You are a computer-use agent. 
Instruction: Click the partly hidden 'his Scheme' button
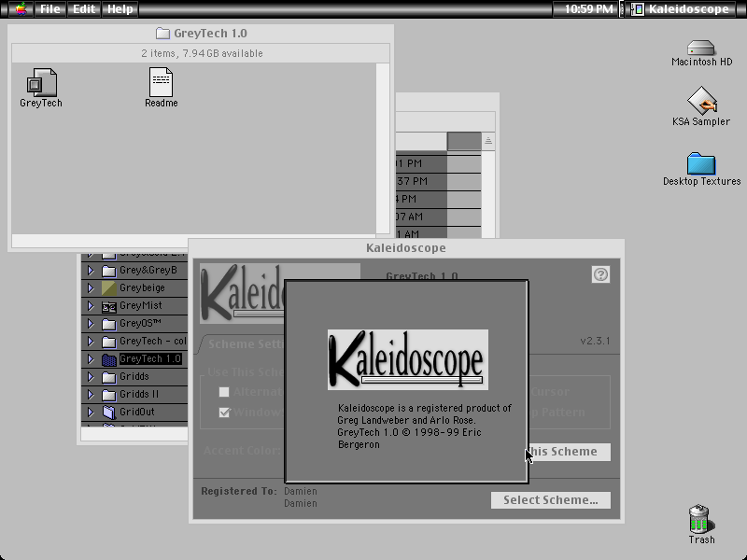pyautogui.click(x=570, y=452)
